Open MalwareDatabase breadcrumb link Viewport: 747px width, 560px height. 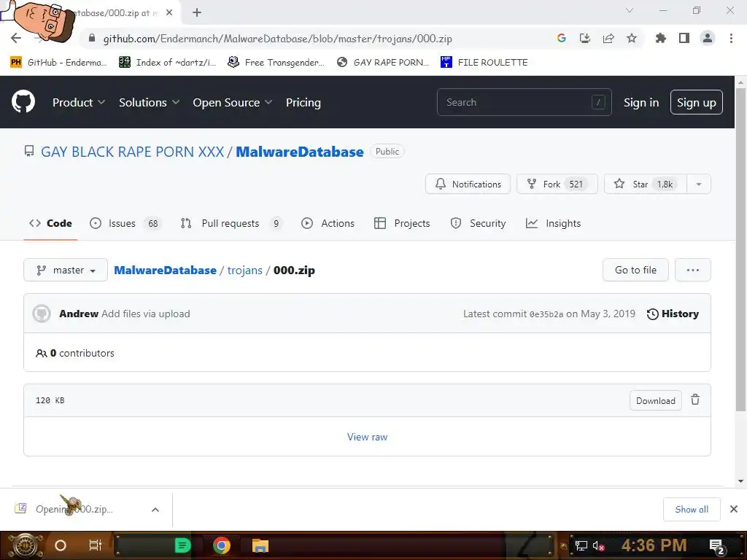[x=165, y=270]
